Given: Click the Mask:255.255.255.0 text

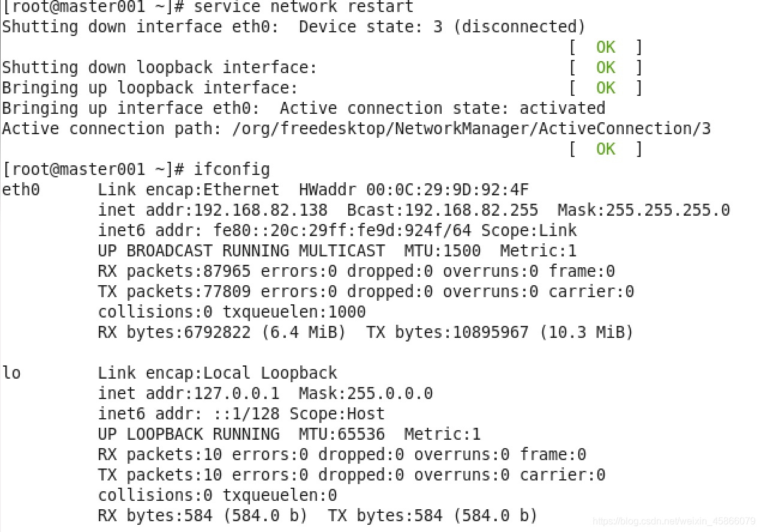Looking at the screenshot, I should (x=644, y=210).
